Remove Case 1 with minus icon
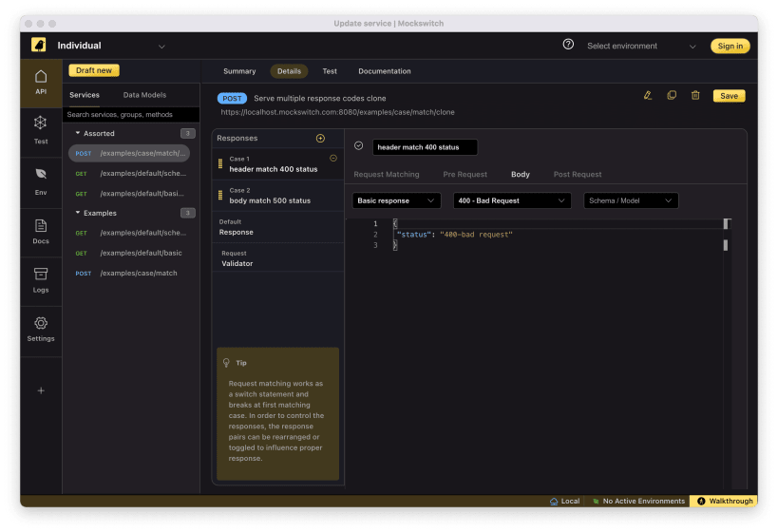This screenshot has width=778, height=532. point(333,159)
